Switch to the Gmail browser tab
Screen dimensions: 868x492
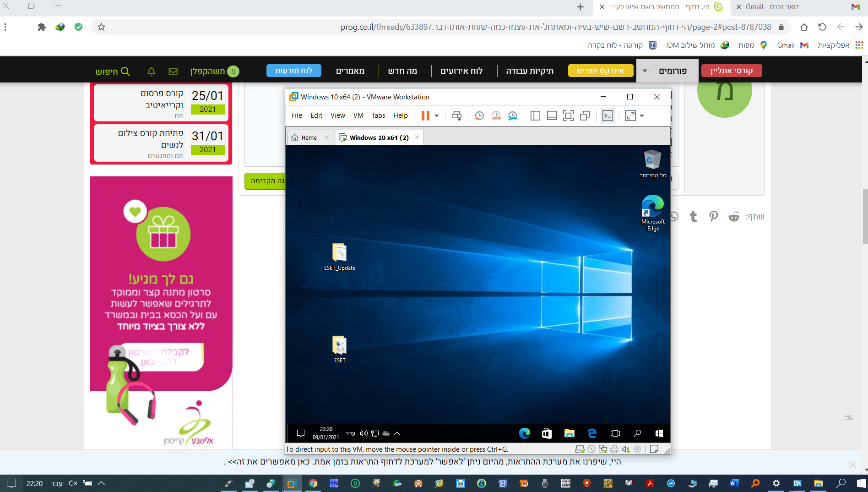(798, 7)
